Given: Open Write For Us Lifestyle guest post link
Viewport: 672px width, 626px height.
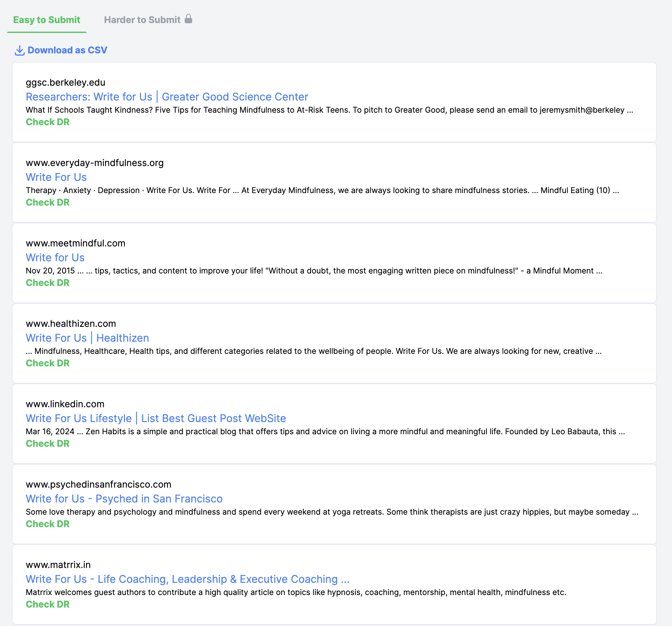Looking at the screenshot, I should (156, 418).
